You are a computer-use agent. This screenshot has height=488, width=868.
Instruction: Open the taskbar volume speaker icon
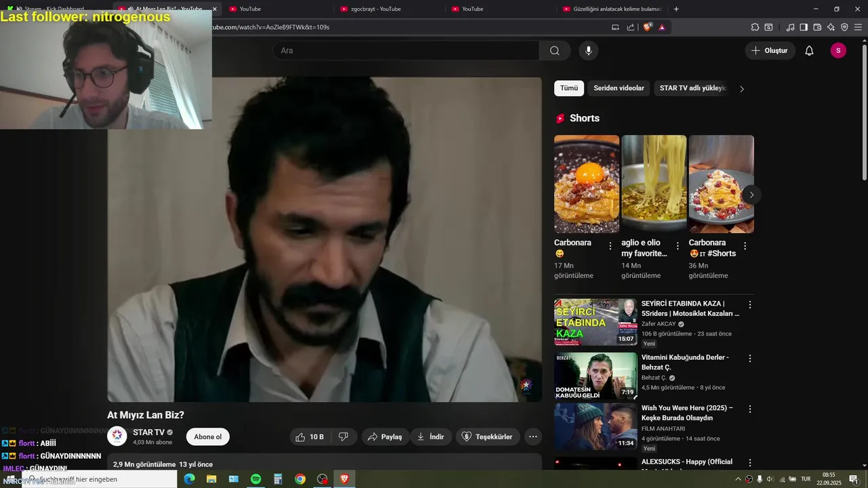(x=770, y=479)
